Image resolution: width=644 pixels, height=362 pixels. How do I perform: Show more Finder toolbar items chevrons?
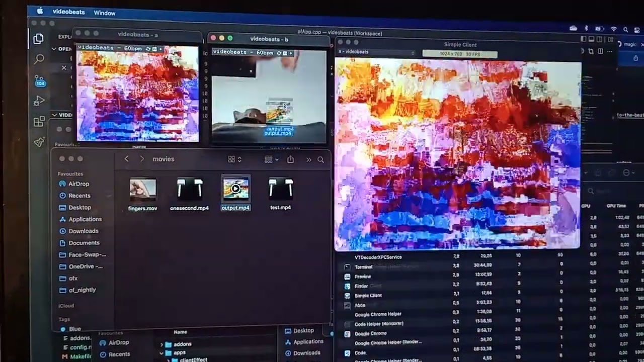308,160
